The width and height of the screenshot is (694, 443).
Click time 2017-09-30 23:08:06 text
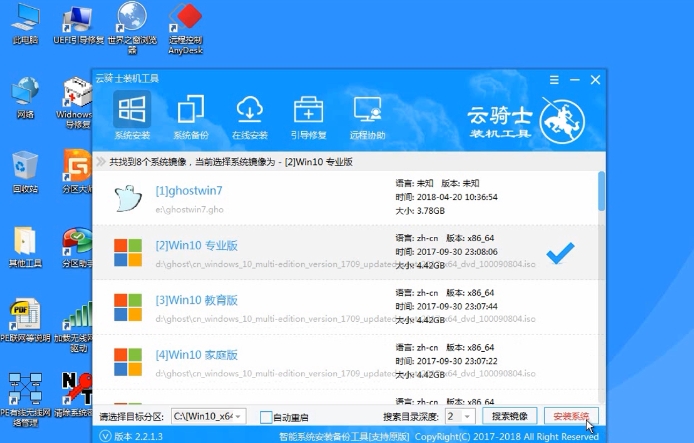tap(447, 252)
